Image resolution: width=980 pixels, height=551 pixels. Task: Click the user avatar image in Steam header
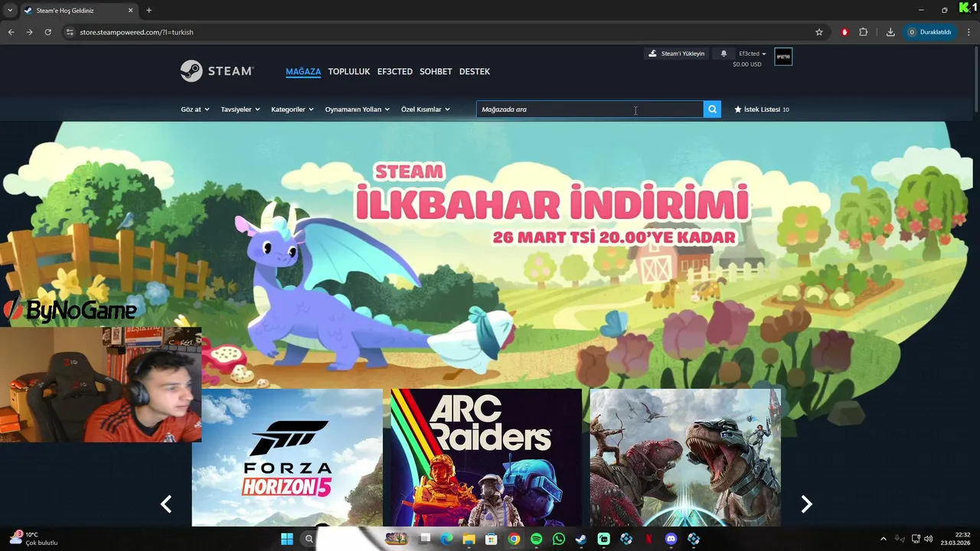pos(783,57)
